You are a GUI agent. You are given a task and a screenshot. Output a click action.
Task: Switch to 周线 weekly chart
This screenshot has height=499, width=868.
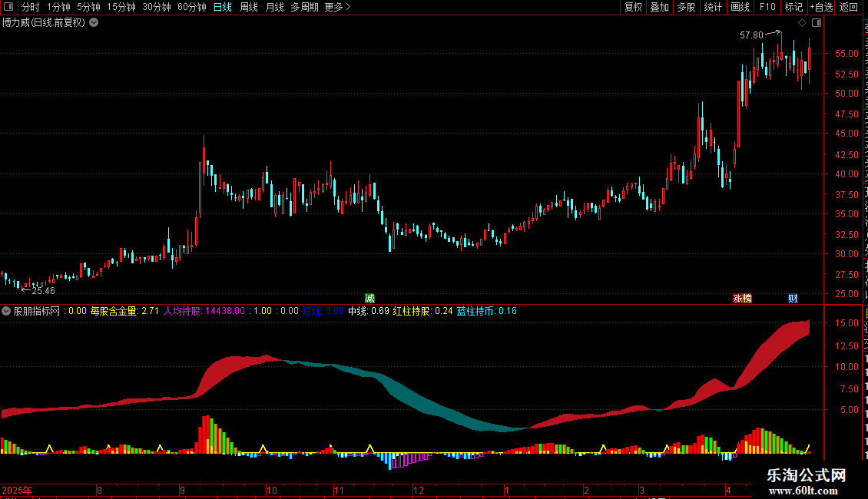click(x=249, y=7)
